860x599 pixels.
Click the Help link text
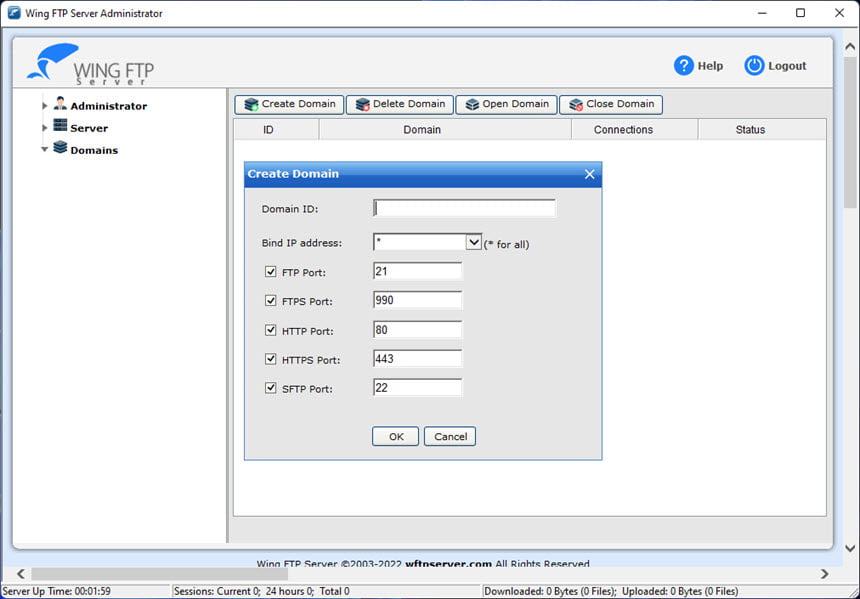pos(710,66)
